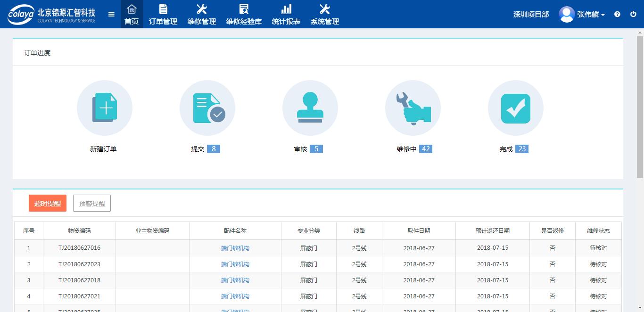644x312 pixels.
Task: Click the 预计返还日期 column header
Action: (x=493, y=231)
